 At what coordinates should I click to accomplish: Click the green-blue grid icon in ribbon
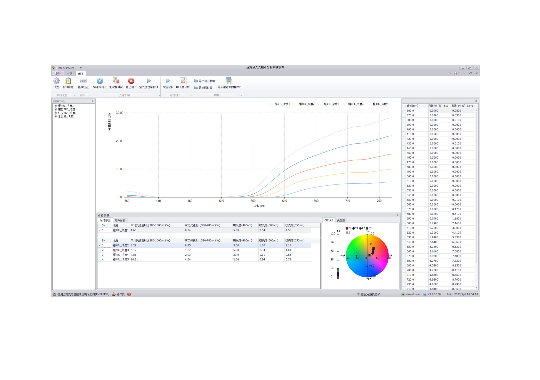[229, 81]
